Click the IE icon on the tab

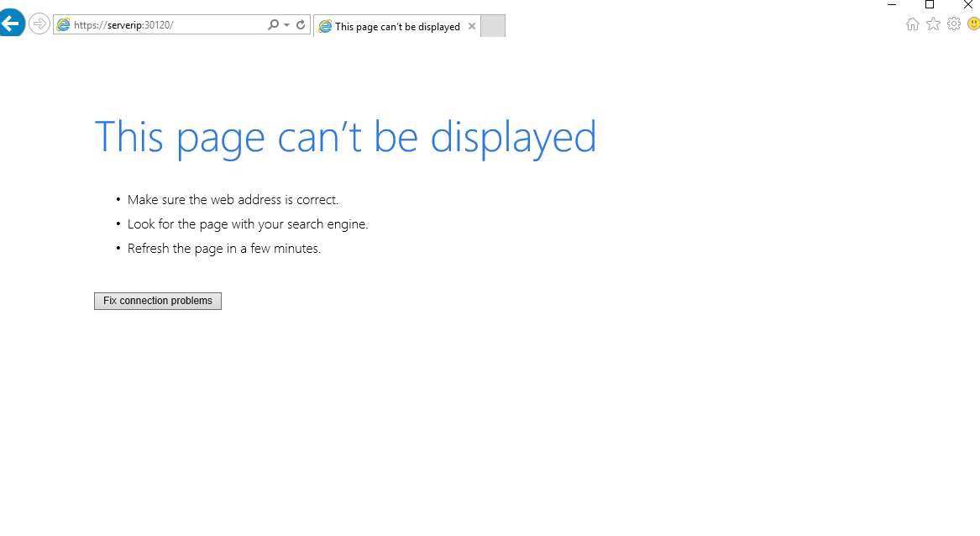326,26
